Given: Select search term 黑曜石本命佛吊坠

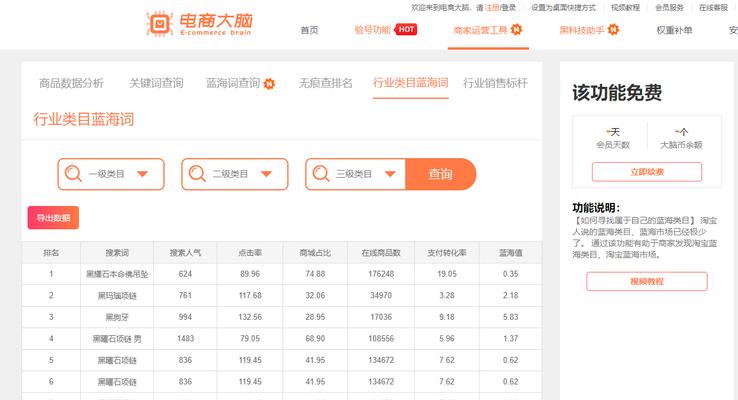Looking at the screenshot, I should click(117, 274).
